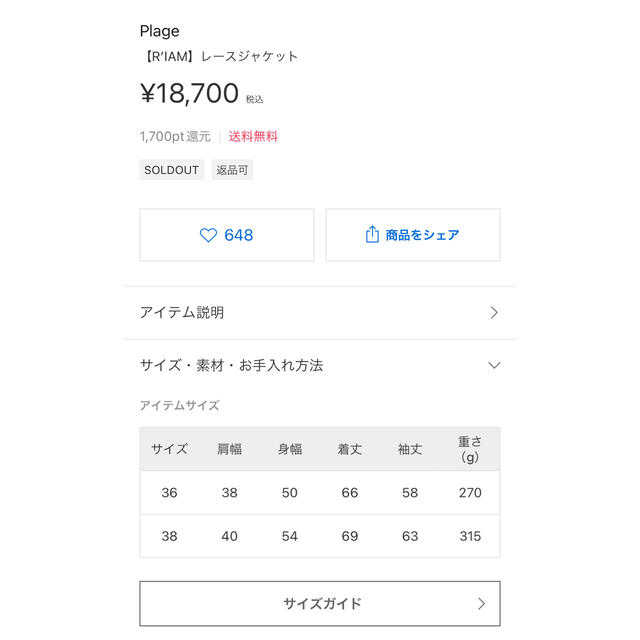Toggle the サイズ・素材・お手入れ方法 section header
This screenshot has height=640, width=640.
click(x=320, y=365)
